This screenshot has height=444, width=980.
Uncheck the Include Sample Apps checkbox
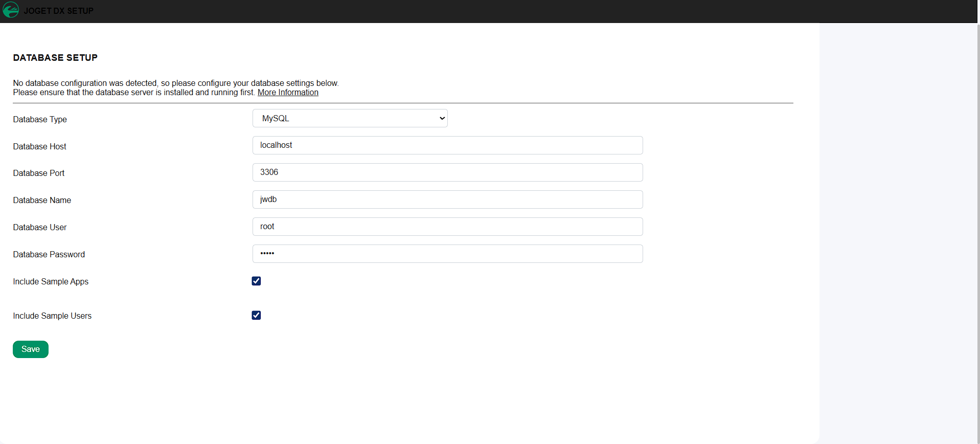click(256, 281)
